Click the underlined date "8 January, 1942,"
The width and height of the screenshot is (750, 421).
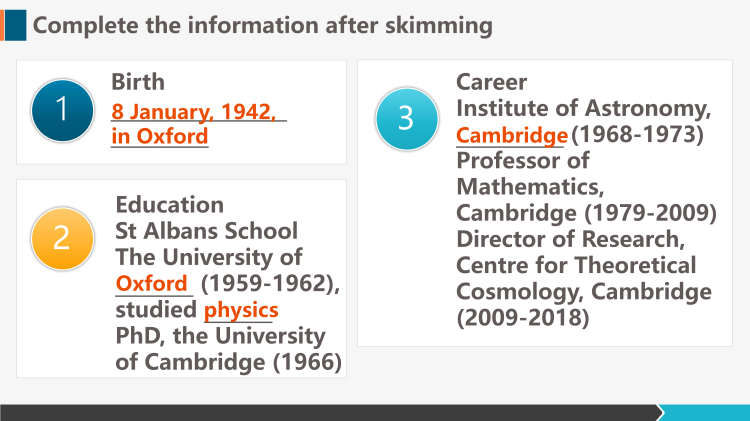click(193, 111)
